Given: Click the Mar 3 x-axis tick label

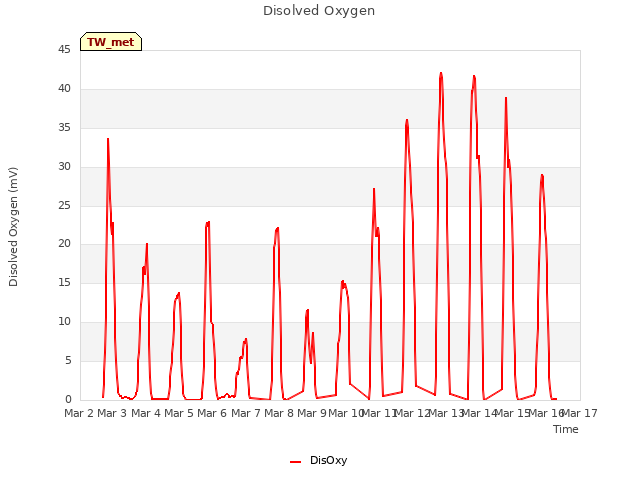Looking at the screenshot, I should pyautogui.click(x=112, y=413).
